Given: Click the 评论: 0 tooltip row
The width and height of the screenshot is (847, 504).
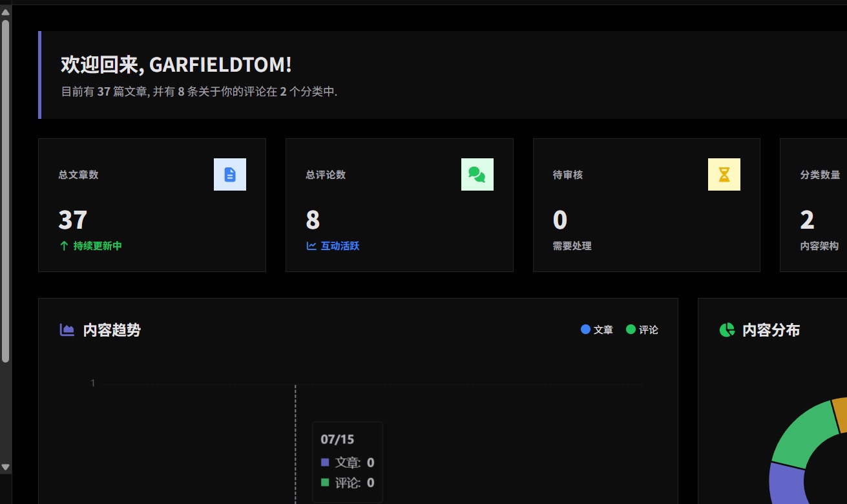Looking at the screenshot, I should tap(348, 483).
